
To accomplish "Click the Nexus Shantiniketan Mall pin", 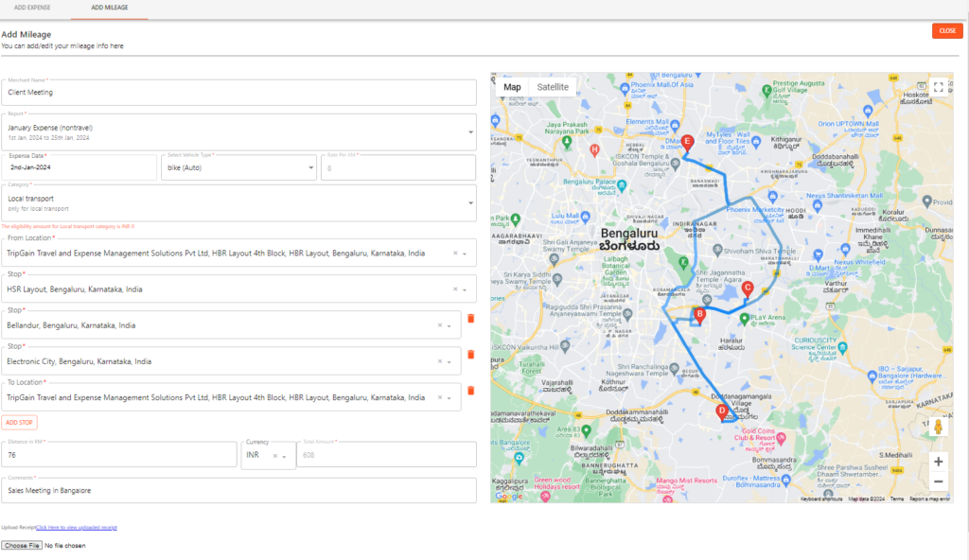I will coord(818,204).
